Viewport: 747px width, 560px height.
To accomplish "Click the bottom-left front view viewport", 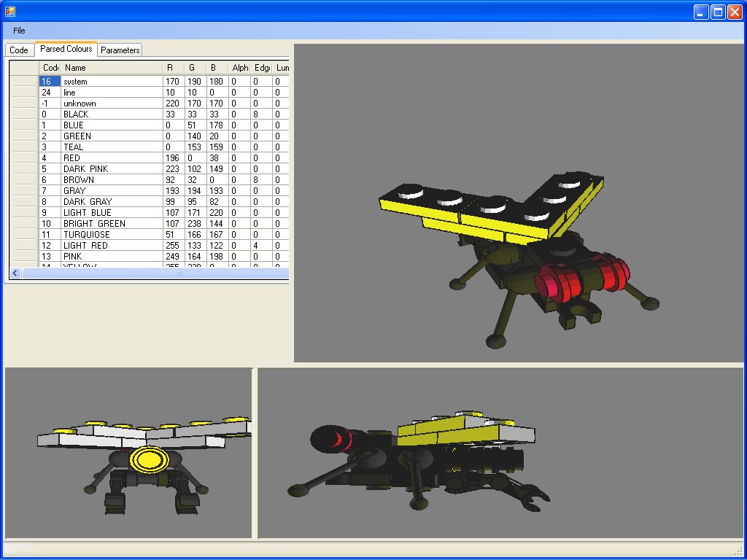I will pyautogui.click(x=128, y=453).
